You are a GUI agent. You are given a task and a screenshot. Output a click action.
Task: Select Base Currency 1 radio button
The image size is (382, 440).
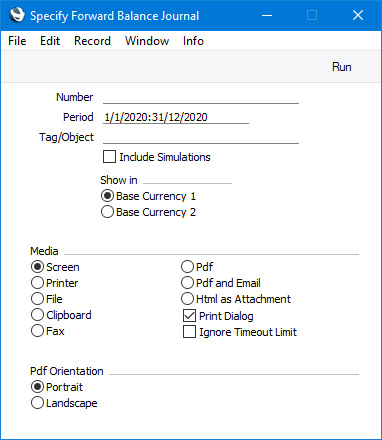107,196
